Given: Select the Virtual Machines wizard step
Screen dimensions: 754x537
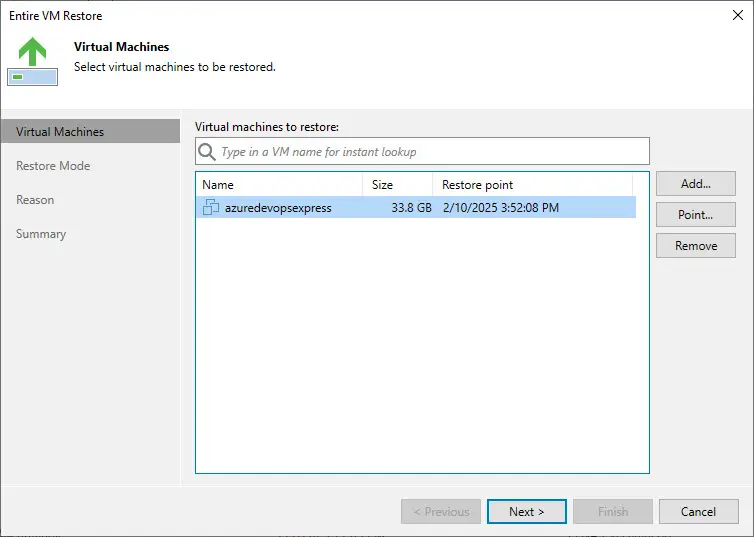Looking at the screenshot, I should point(60,132).
